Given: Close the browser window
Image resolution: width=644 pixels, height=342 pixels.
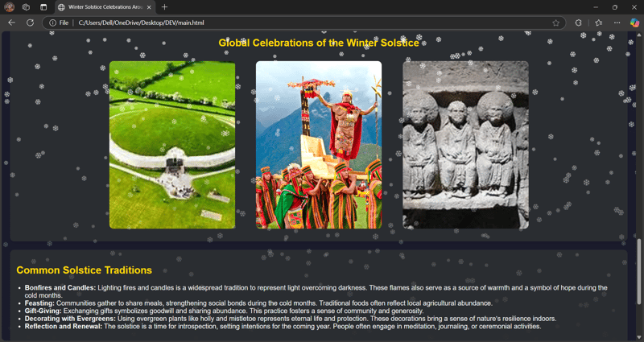Looking at the screenshot, I should click(x=634, y=7).
